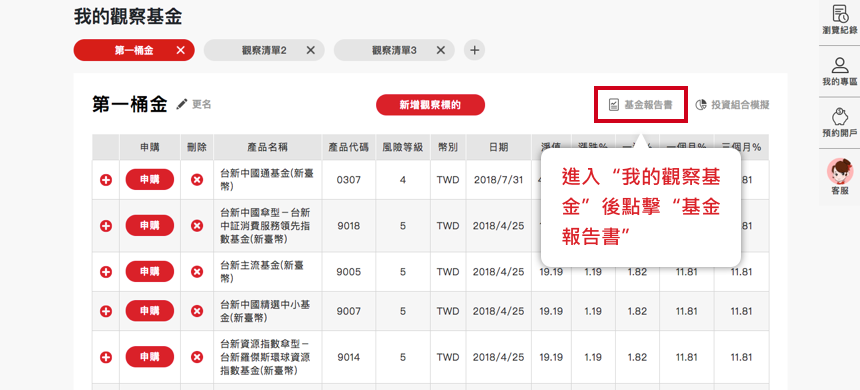This screenshot has width=860, height=390.
Task: Click fund name 台新主流基金(新臺幣)
Action: click(262, 272)
